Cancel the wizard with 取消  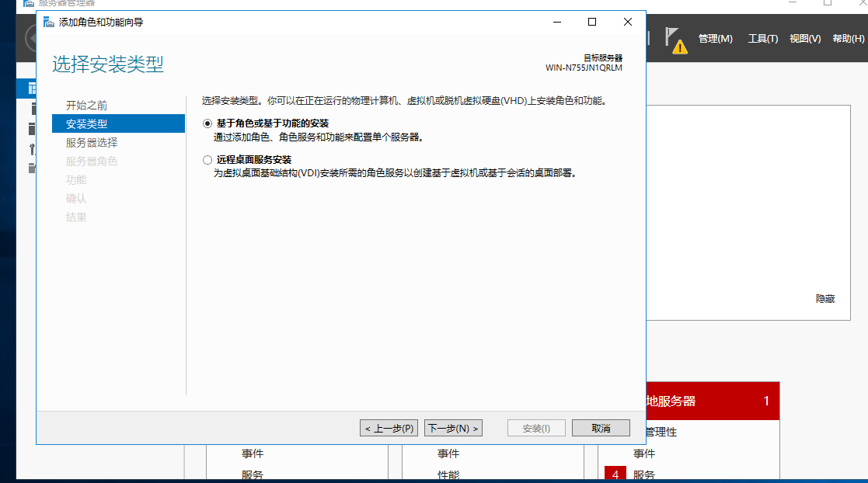[601, 428]
